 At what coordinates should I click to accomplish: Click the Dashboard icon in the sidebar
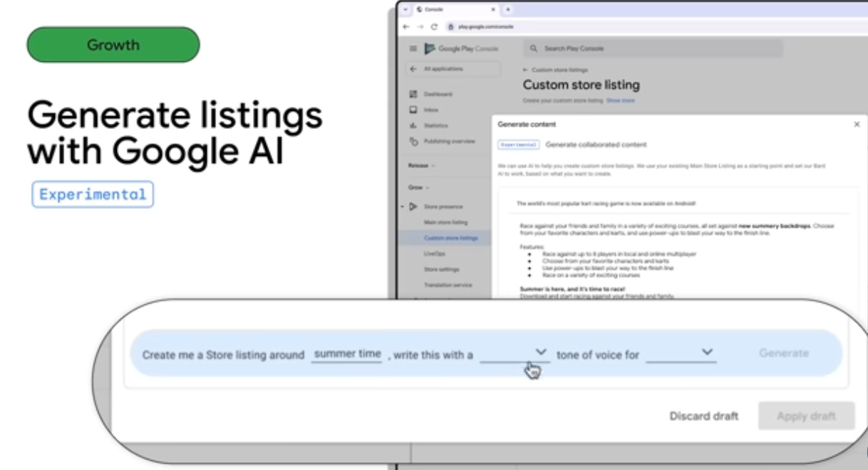(x=413, y=94)
